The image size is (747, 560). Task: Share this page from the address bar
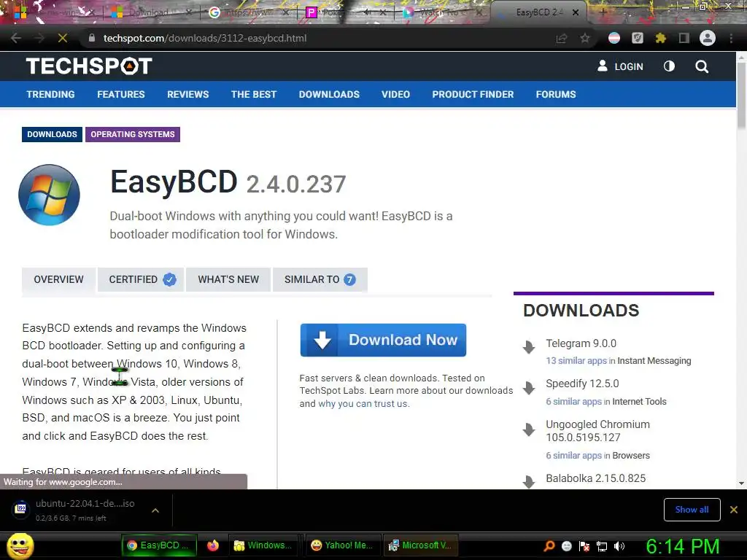coord(562,38)
